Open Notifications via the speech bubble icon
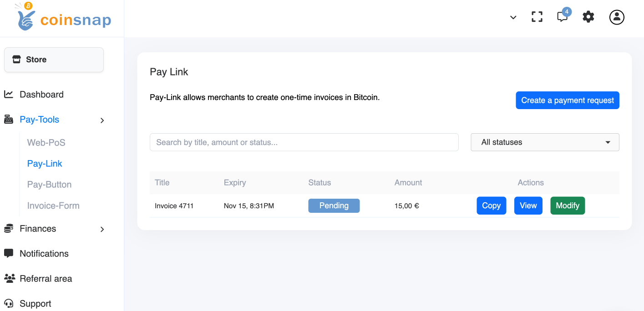 pyautogui.click(x=9, y=253)
